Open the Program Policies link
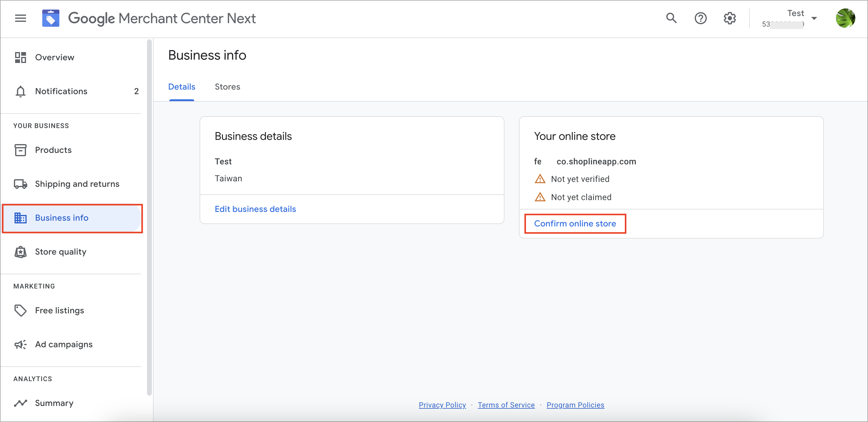This screenshot has height=422, width=868. point(575,405)
